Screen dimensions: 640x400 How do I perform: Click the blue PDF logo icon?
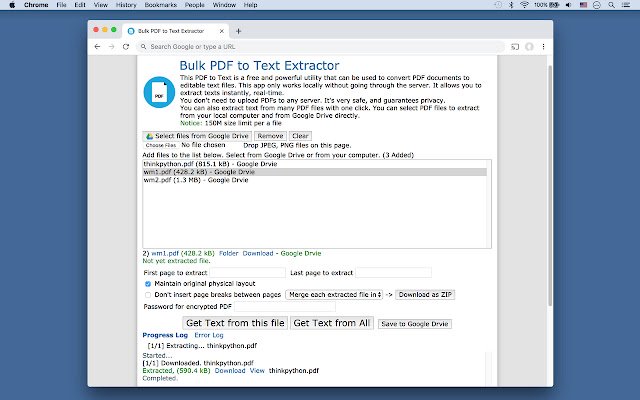point(159,92)
